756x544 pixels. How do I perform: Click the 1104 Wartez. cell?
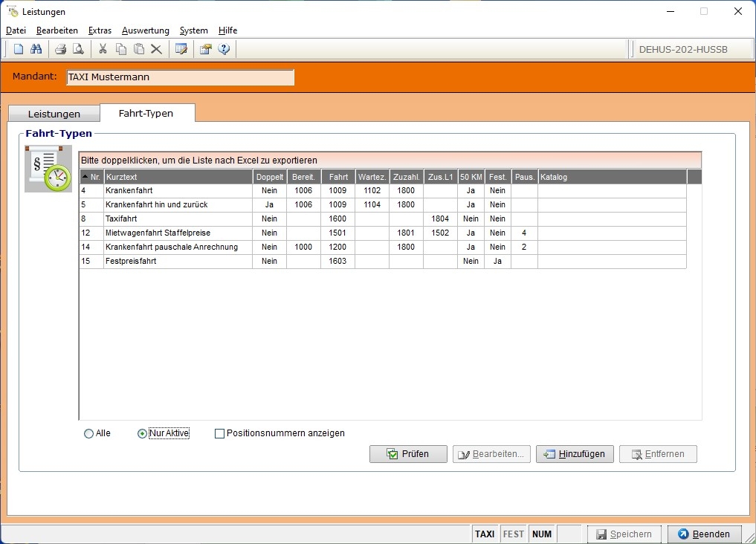(372, 205)
